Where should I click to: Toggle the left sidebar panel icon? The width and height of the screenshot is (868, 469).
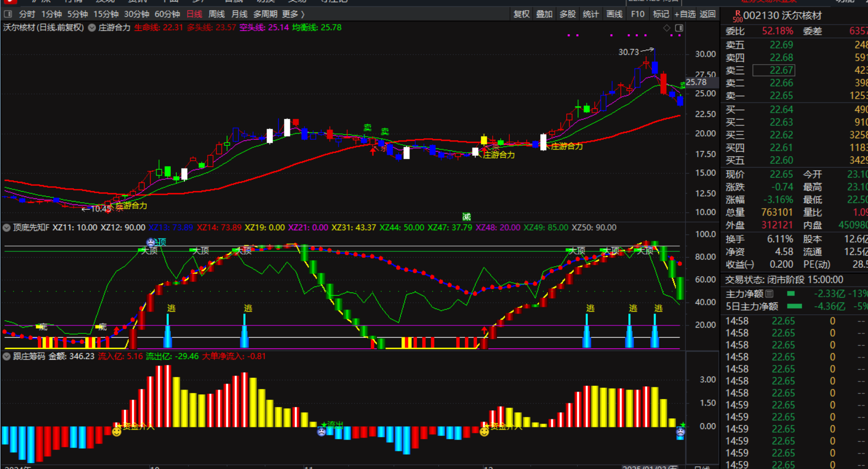8,14
